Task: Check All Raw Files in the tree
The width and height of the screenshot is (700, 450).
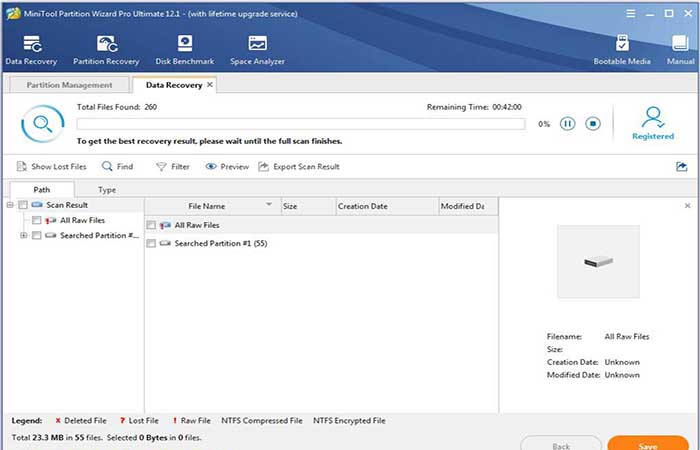Action: (x=37, y=220)
